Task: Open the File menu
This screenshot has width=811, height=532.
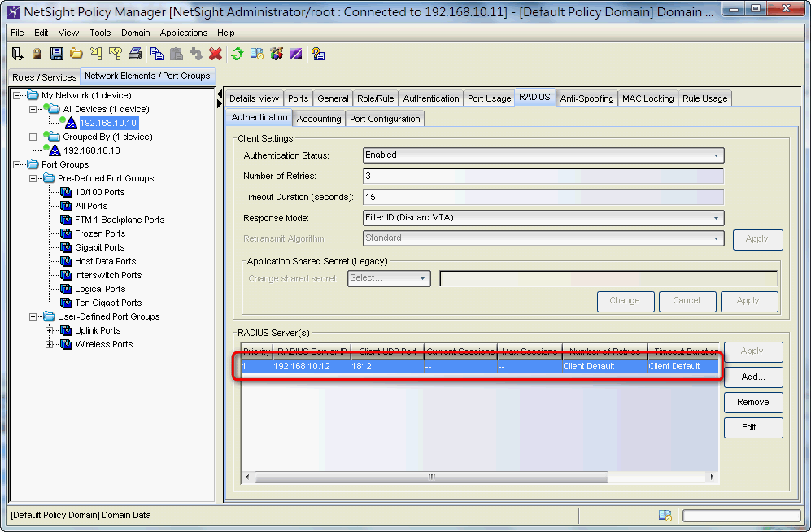Action: coord(17,33)
